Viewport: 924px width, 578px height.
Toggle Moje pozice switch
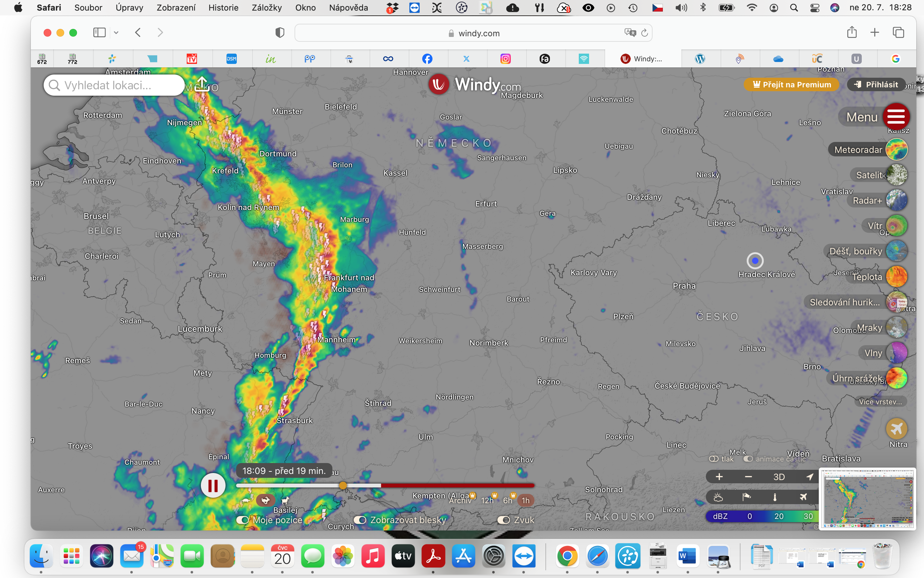pos(243,520)
